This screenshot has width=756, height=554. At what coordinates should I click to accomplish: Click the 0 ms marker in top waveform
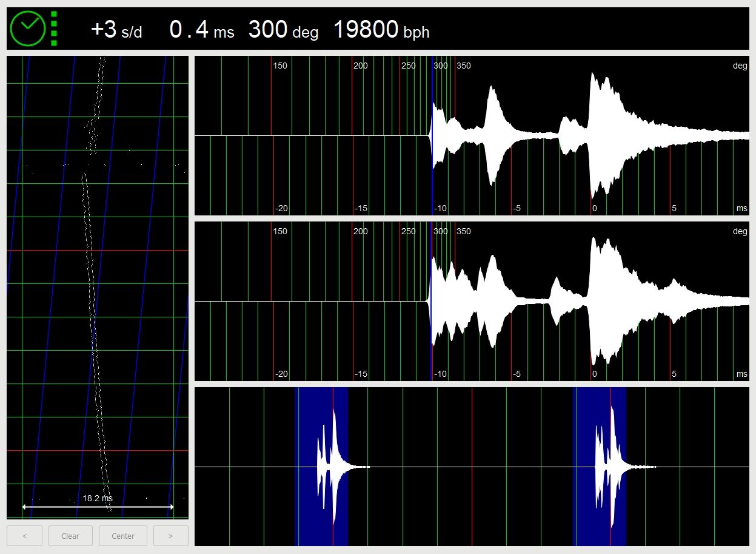[x=594, y=208]
